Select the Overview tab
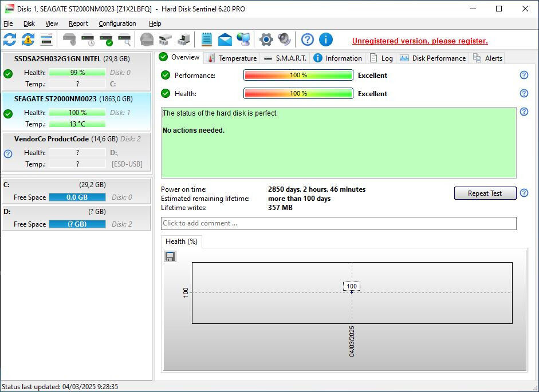The width and height of the screenshot is (539, 392). tap(179, 57)
